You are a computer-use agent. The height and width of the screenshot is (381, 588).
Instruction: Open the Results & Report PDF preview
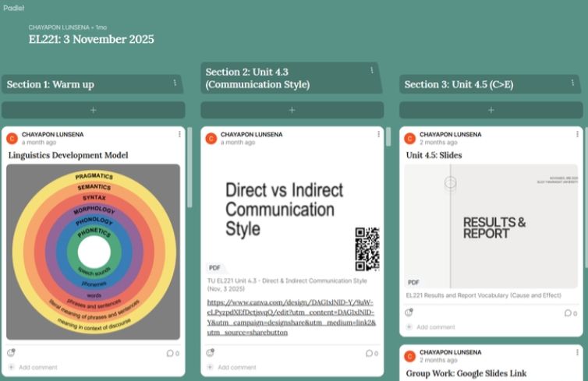tap(491, 227)
